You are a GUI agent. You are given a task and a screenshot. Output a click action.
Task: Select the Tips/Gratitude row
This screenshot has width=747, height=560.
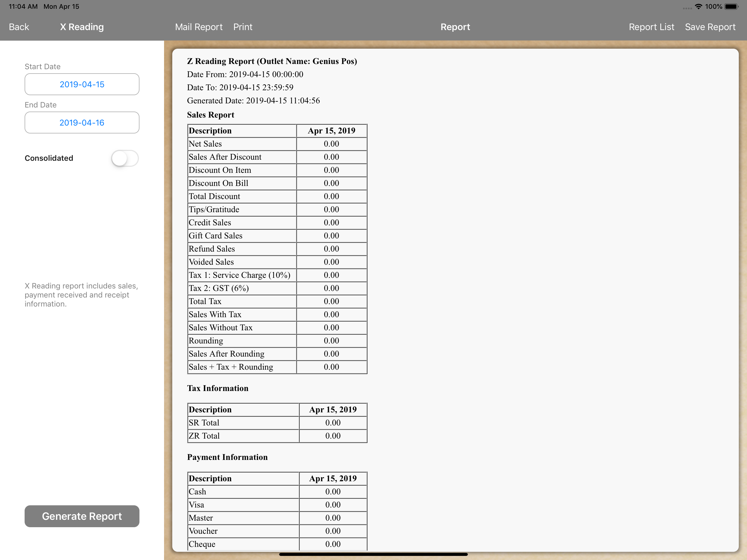click(277, 209)
